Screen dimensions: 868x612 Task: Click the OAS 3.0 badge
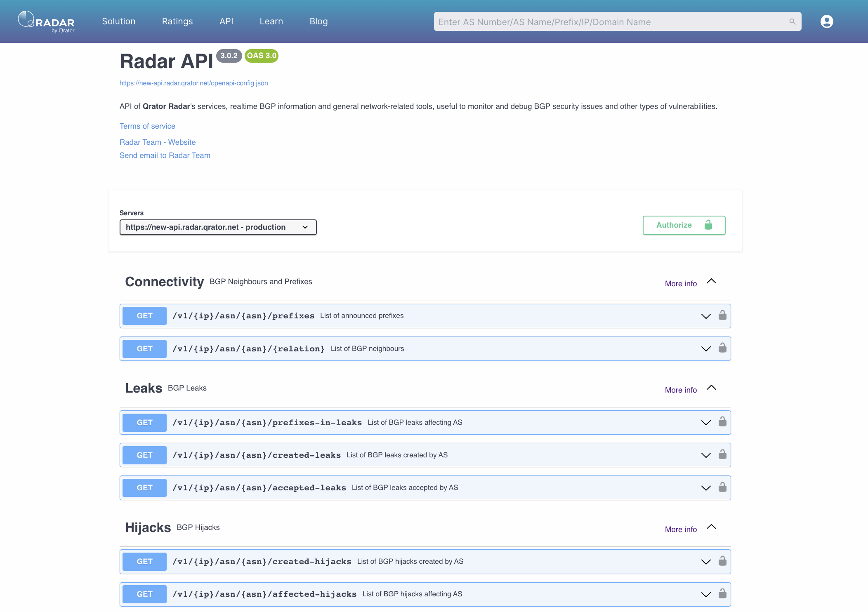pyautogui.click(x=262, y=56)
